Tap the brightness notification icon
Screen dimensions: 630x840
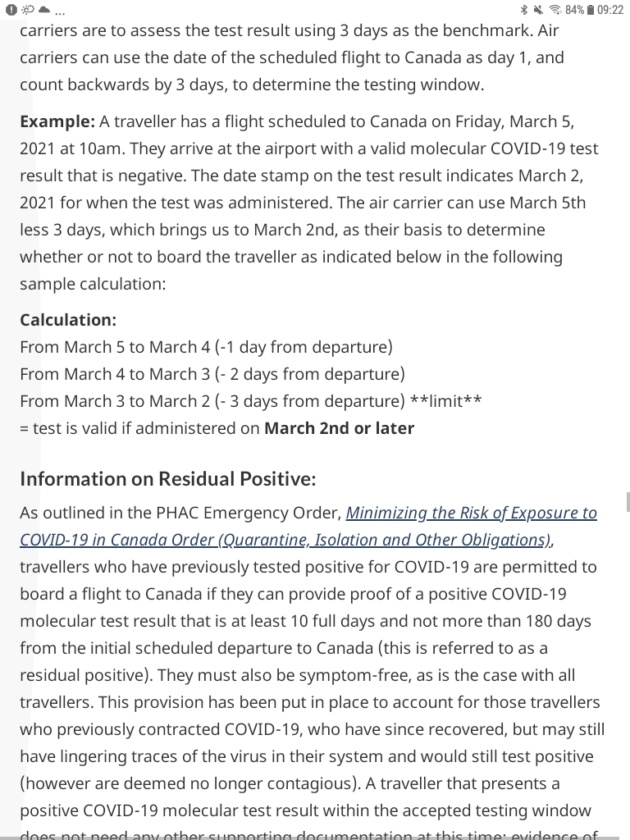(28, 9)
